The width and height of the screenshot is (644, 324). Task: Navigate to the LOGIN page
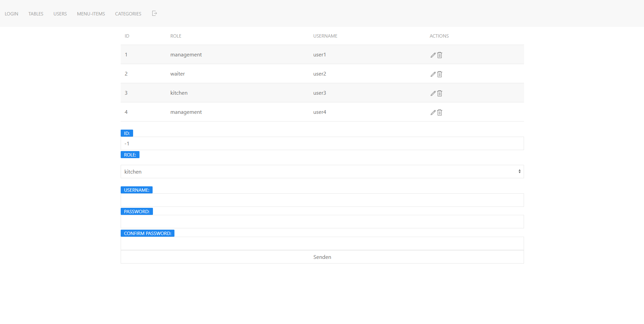[x=11, y=14]
